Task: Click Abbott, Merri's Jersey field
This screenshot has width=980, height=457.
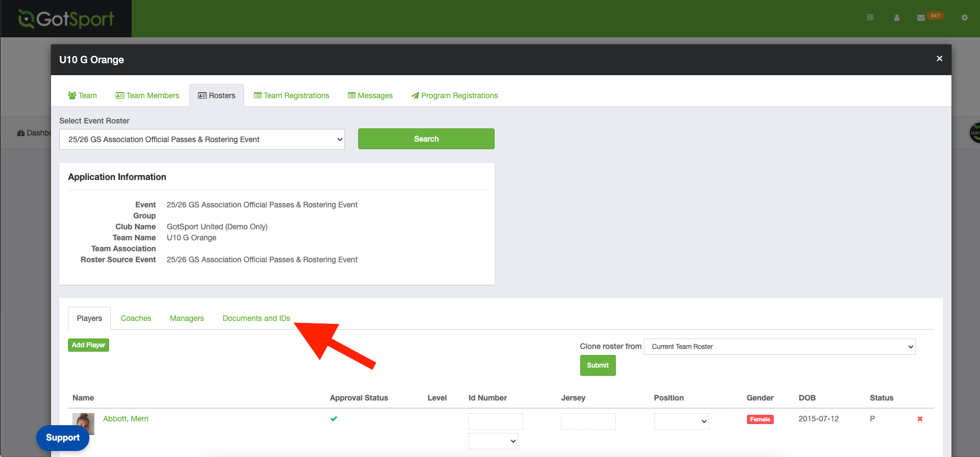Action: pyautogui.click(x=588, y=421)
